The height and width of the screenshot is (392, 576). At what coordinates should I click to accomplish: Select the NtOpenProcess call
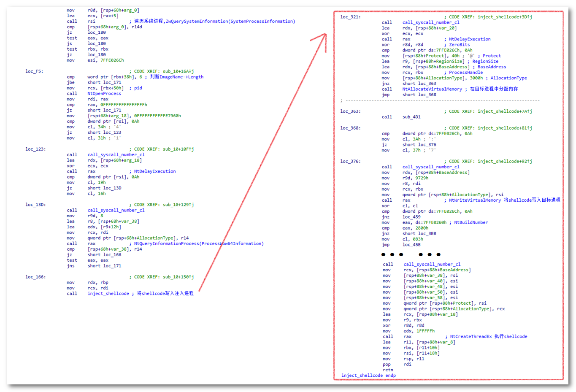104,94
